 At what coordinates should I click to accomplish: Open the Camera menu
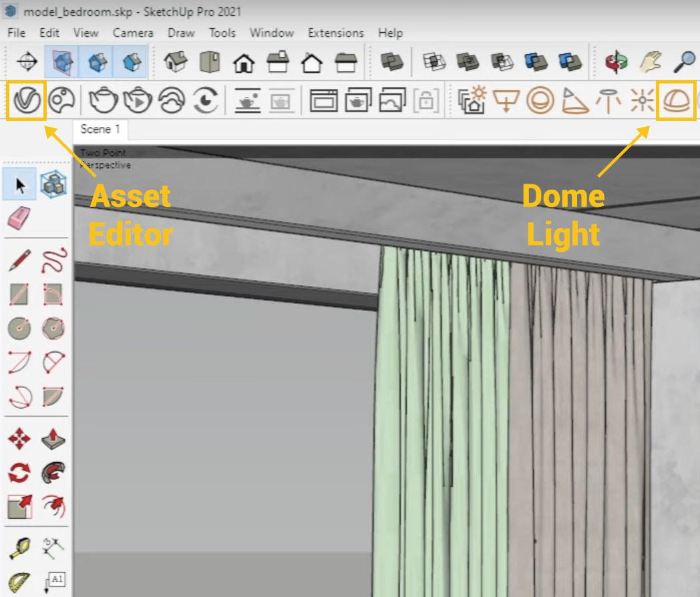point(133,32)
